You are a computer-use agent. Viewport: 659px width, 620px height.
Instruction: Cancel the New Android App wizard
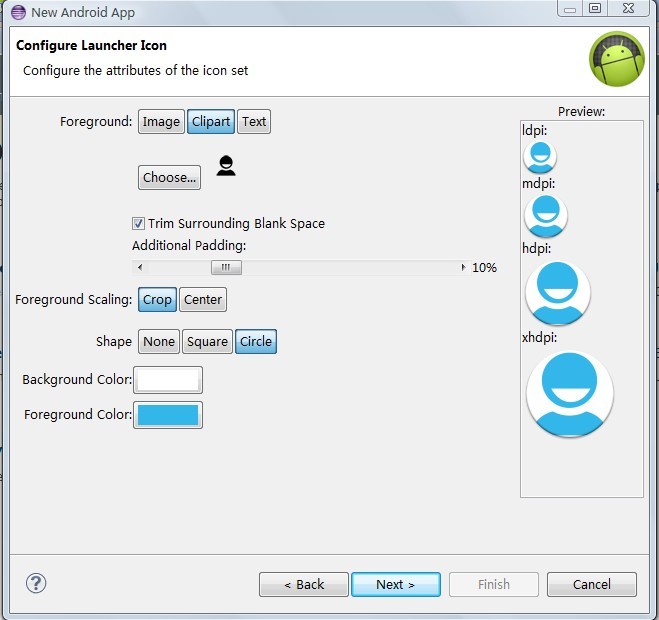tap(592, 584)
